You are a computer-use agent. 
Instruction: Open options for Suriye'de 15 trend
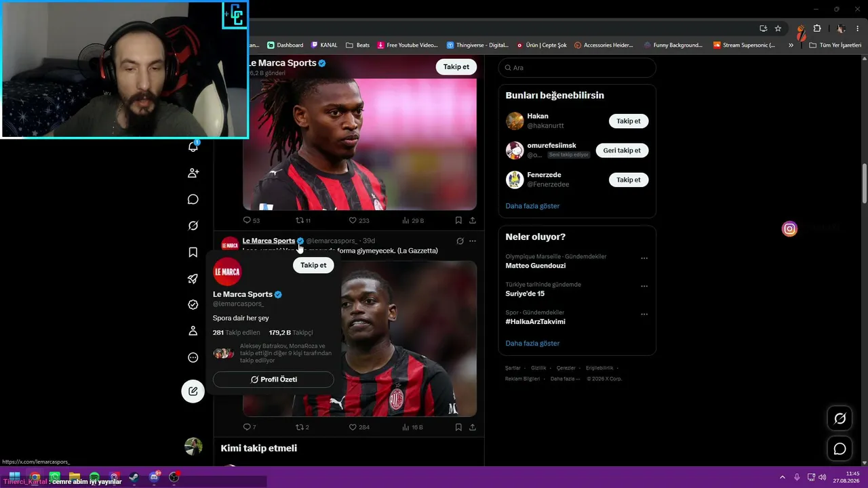(x=644, y=286)
